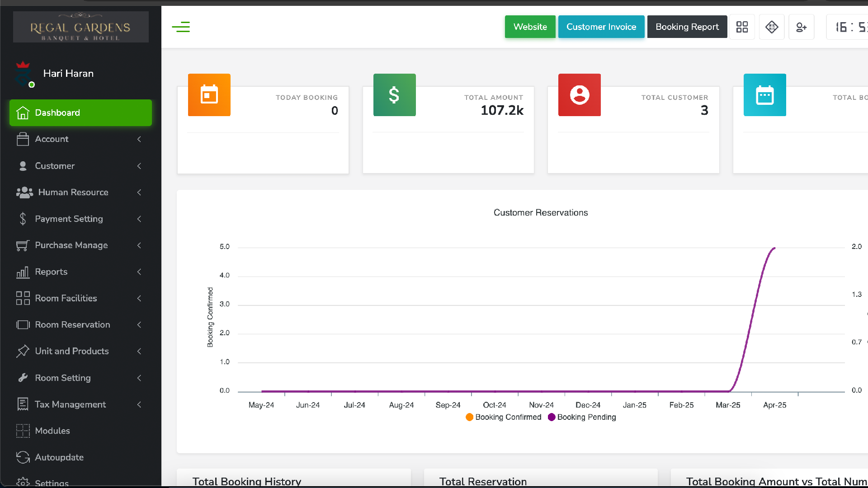Open the Autoupdate sidebar item

pos(59,457)
